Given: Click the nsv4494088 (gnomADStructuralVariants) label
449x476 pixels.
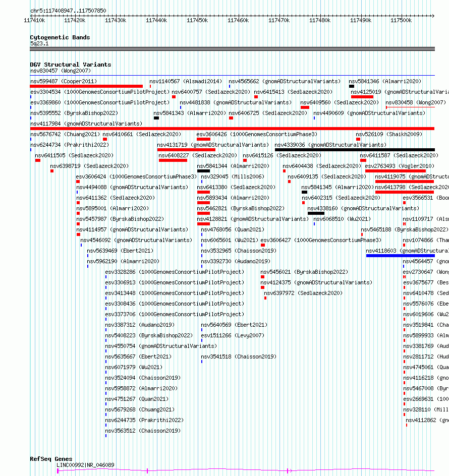Looking at the screenshot, I should (x=132, y=187).
